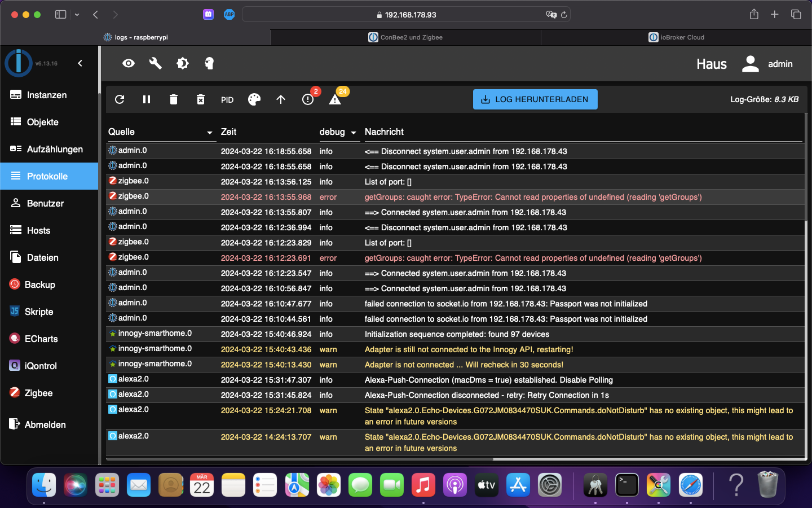Select innogy-smarthome.0 'found 97 devices' row
Screen dimensions: 812x508
(454, 334)
